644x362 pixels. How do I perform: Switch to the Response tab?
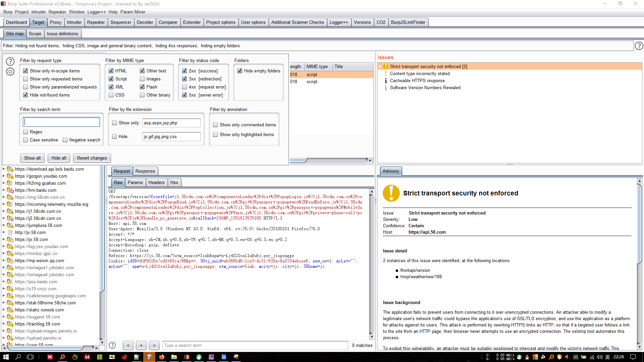click(x=145, y=171)
